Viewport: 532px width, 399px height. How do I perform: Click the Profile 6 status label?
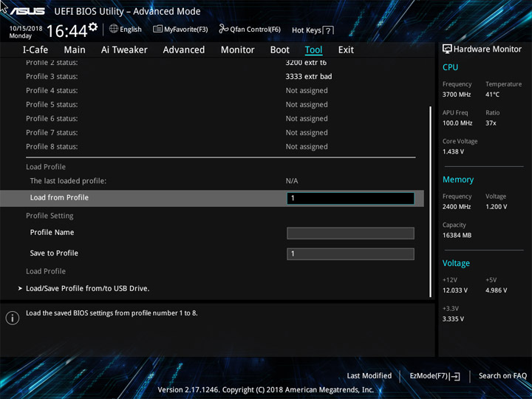(x=52, y=118)
